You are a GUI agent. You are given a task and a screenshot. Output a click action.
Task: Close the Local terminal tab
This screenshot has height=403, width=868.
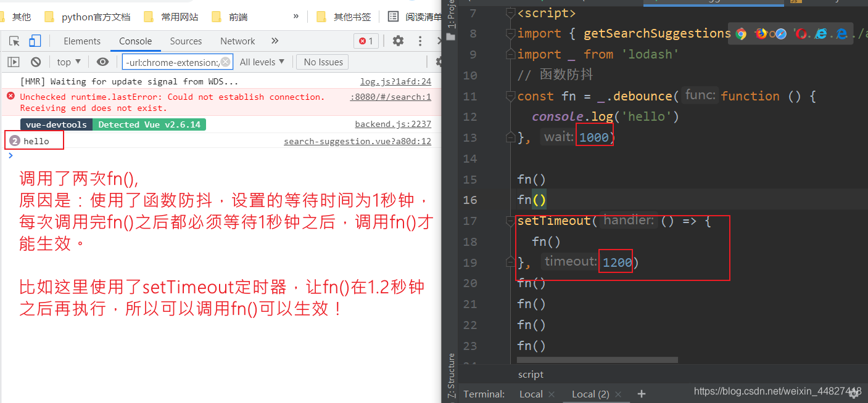552,394
